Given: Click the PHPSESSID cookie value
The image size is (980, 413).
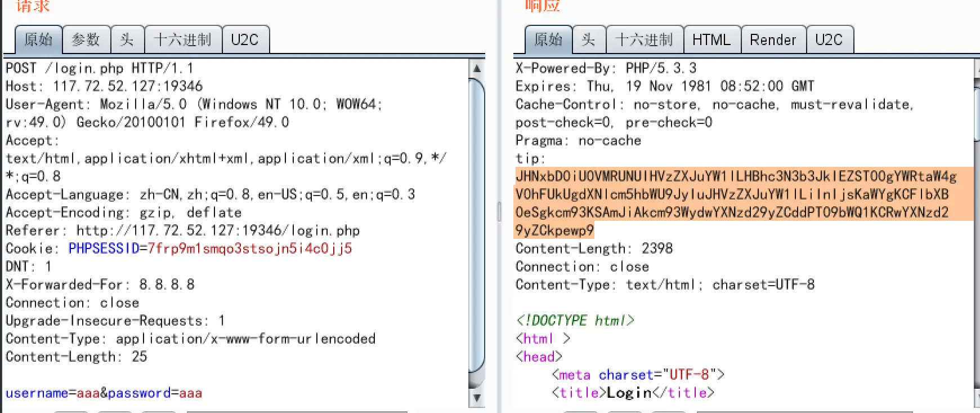Looking at the screenshot, I should point(249,248).
